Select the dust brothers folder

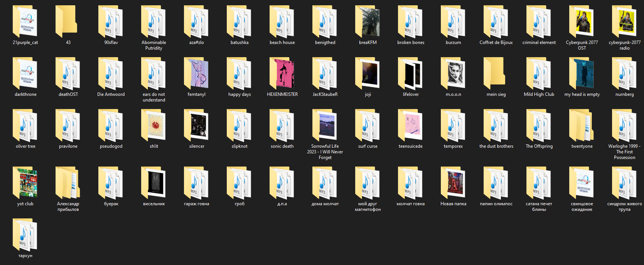[496, 125]
